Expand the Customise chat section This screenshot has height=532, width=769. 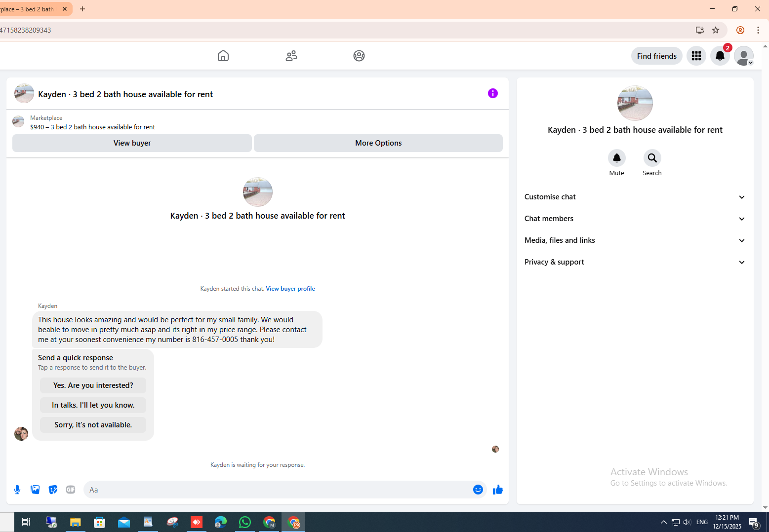tap(635, 197)
